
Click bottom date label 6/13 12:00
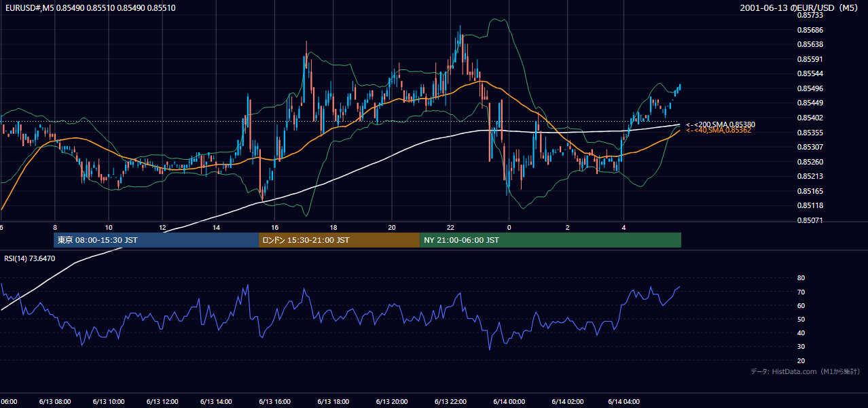point(162,401)
